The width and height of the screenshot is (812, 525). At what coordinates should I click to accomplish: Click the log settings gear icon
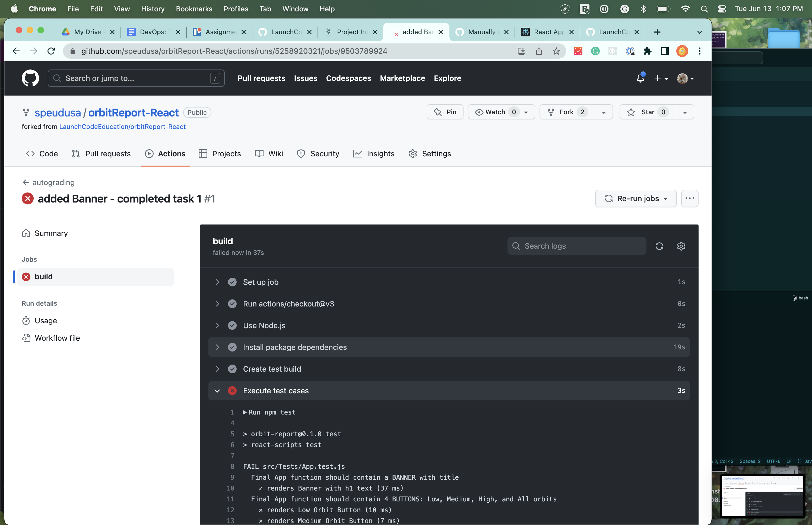pos(681,246)
